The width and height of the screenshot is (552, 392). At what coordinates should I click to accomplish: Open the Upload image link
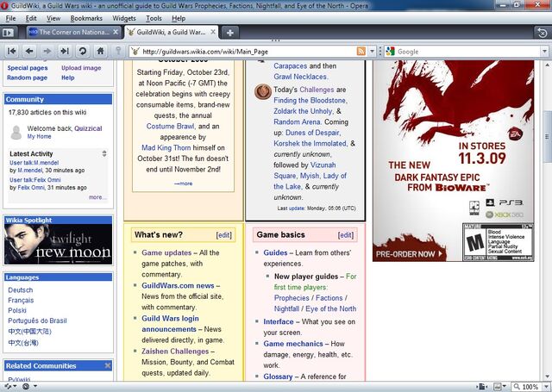pyautogui.click(x=81, y=68)
